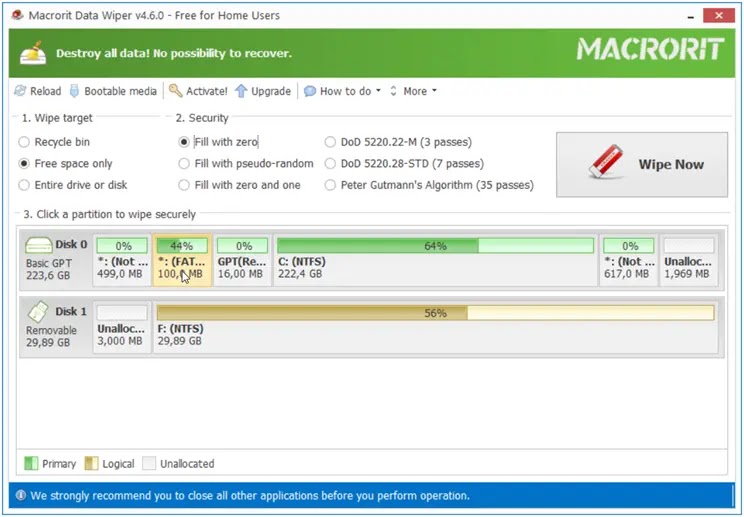Click the 222,4 GB size text
Viewport: 744px width, 517px height.
point(300,274)
